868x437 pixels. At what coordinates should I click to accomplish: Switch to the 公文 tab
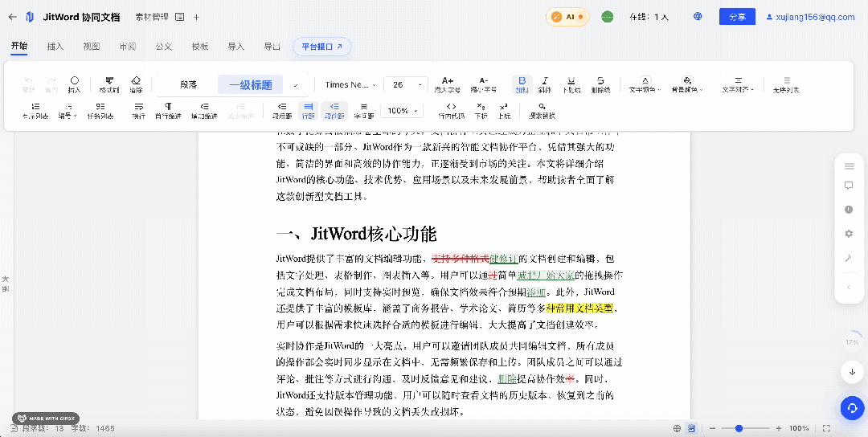point(164,47)
